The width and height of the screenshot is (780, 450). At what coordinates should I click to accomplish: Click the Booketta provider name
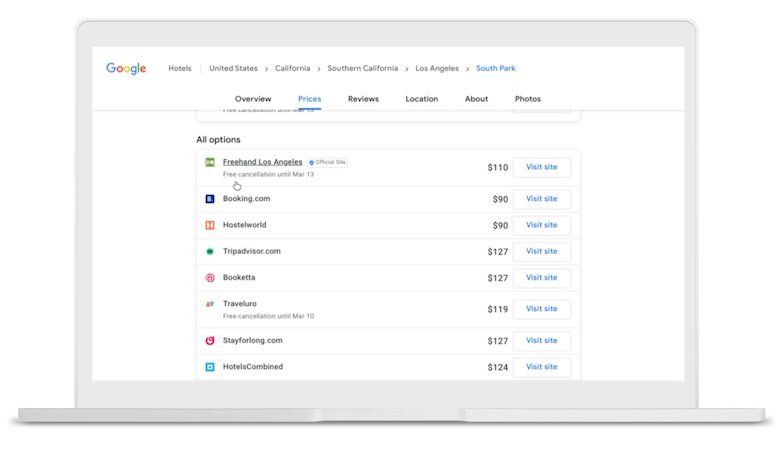coord(239,277)
